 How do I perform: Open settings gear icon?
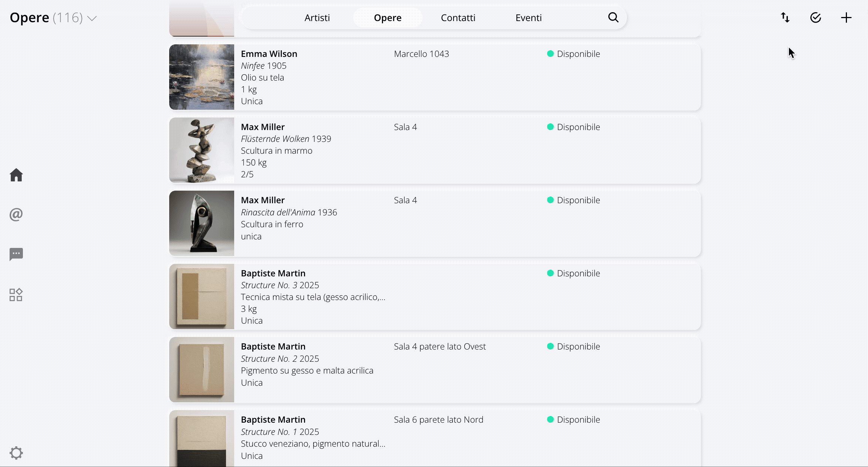(16, 453)
